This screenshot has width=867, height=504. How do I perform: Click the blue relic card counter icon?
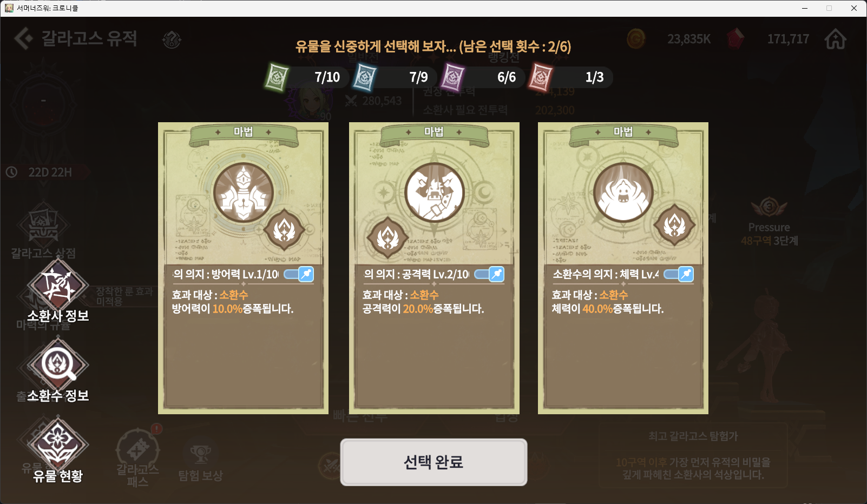(x=365, y=77)
